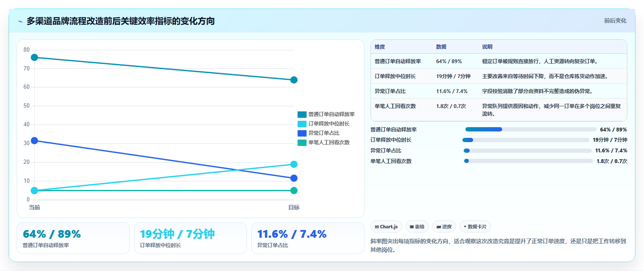Click the 当前 x-axis label
This screenshot has width=644, height=271.
click(x=34, y=207)
